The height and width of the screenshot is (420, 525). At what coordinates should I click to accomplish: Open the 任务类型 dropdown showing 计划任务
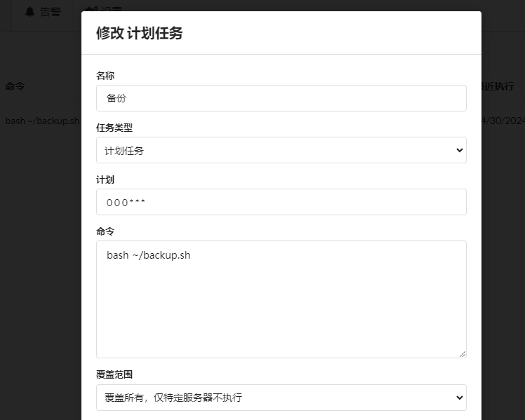coord(281,150)
